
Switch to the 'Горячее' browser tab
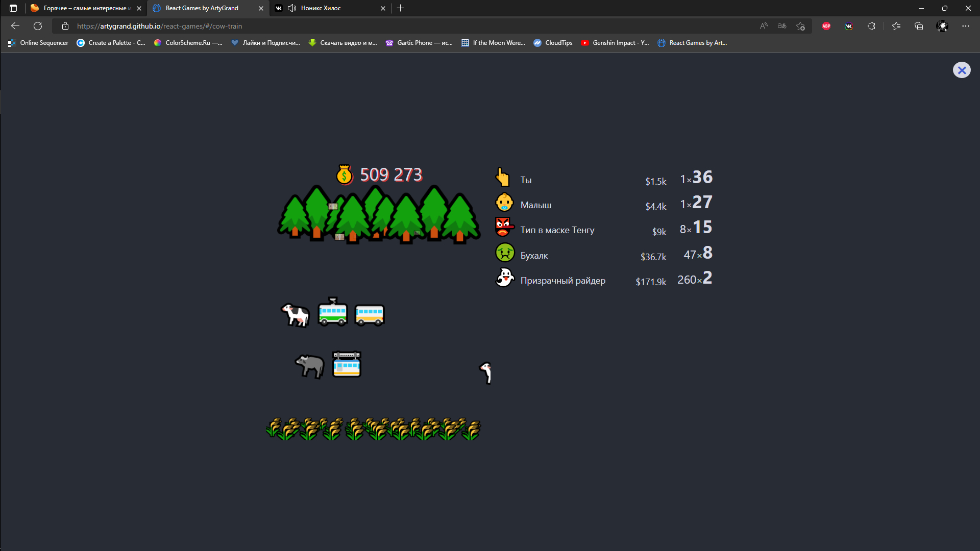pos(85,8)
